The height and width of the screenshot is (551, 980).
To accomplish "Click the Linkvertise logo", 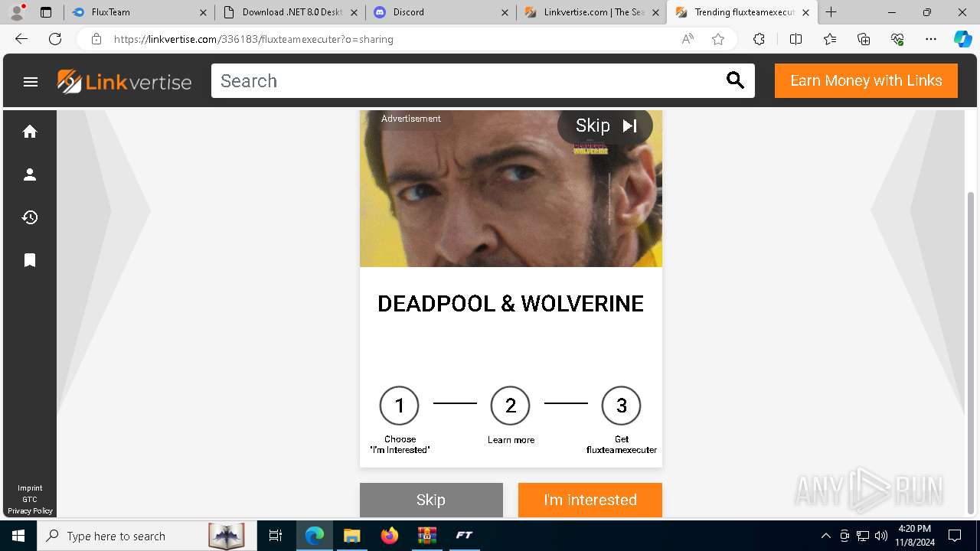I will 124,81.
